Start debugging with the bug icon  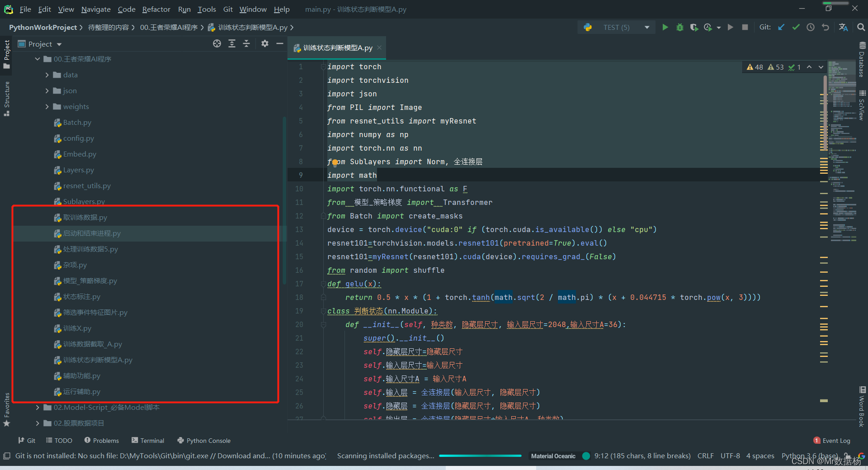coord(679,28)
